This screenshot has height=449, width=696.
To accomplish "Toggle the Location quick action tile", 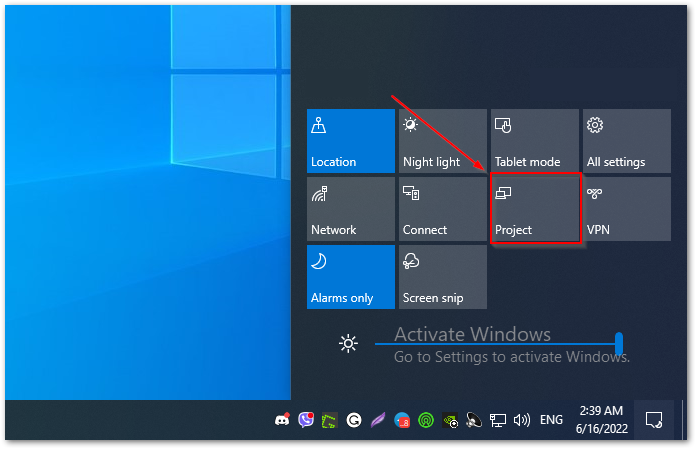I will 351,141.
